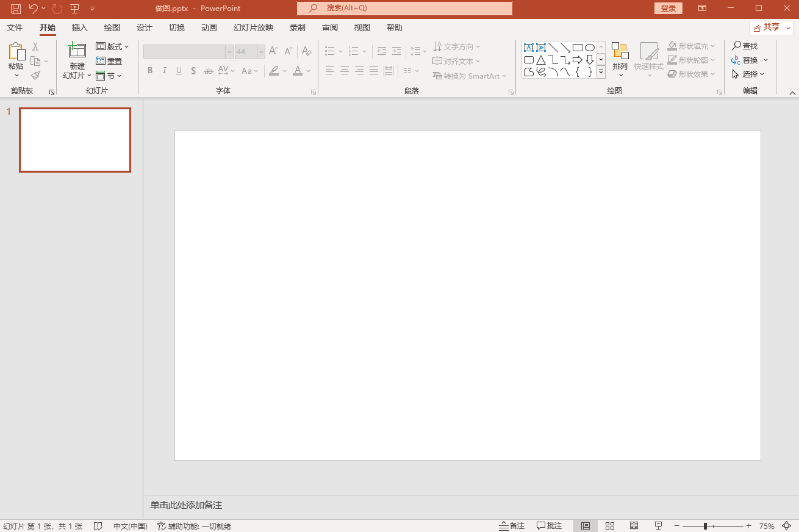Open the 文件 file menu
Image resolution: width=799 pixels, height=532 pixels.
coord(15,28)
